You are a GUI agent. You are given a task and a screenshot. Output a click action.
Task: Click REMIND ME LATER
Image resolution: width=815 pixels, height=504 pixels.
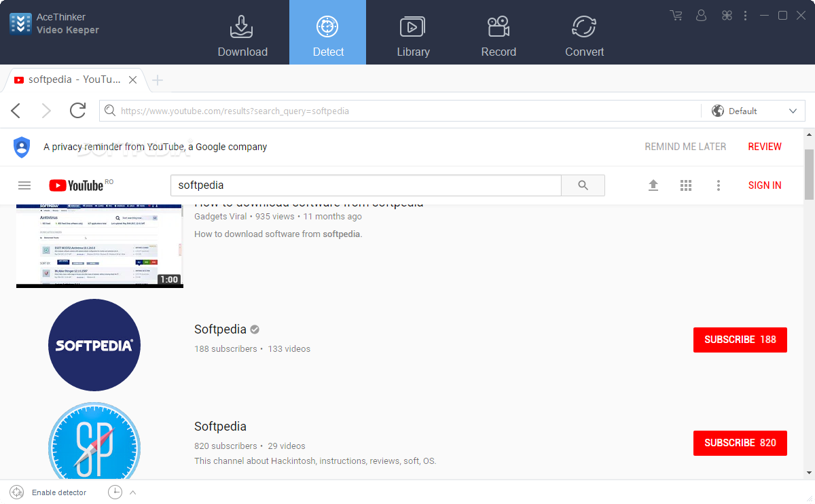[x=685, y=147]
